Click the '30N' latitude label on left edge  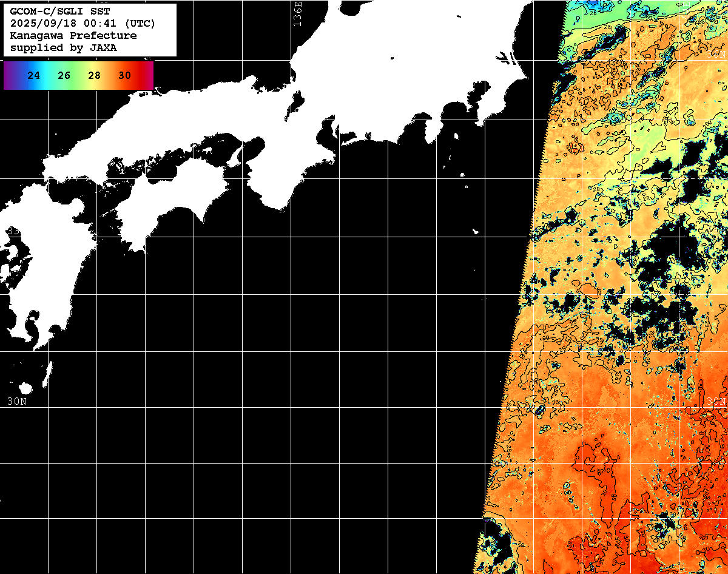(17, 401)
